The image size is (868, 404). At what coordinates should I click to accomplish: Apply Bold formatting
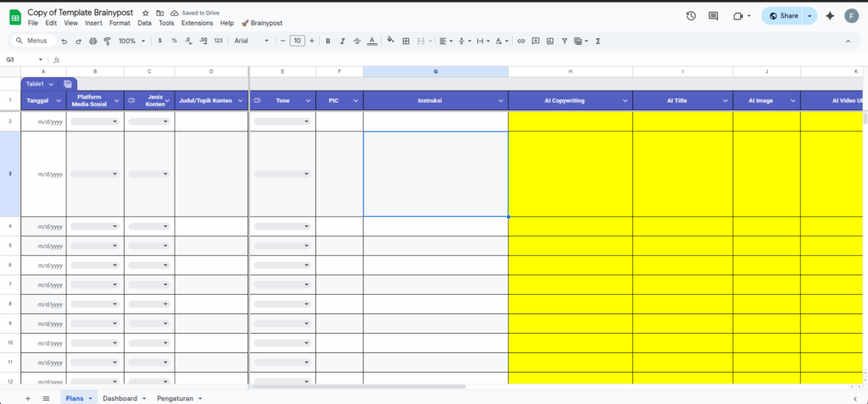point(328,41)
